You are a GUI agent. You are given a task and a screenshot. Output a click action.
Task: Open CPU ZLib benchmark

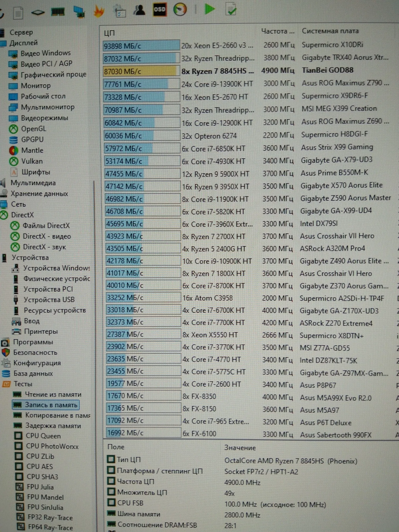(x=40, y=456)
